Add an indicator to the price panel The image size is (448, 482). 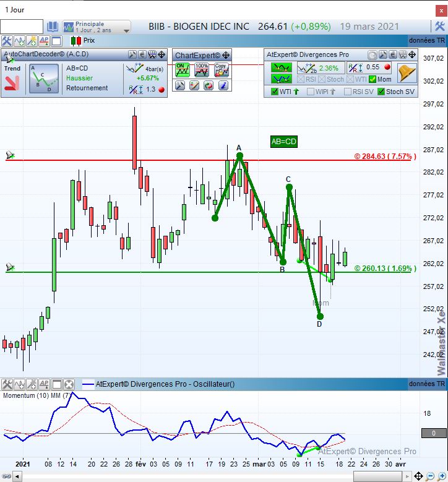(x=19, y=41)
